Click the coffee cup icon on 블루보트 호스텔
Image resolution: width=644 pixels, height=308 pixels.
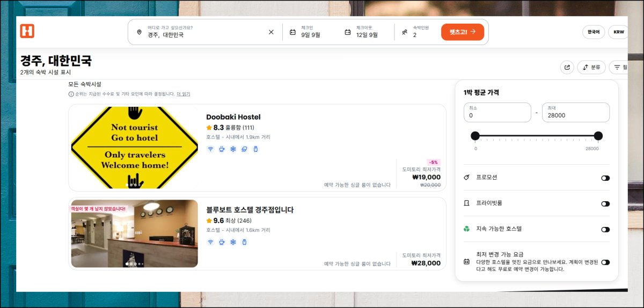pos(222,242)
